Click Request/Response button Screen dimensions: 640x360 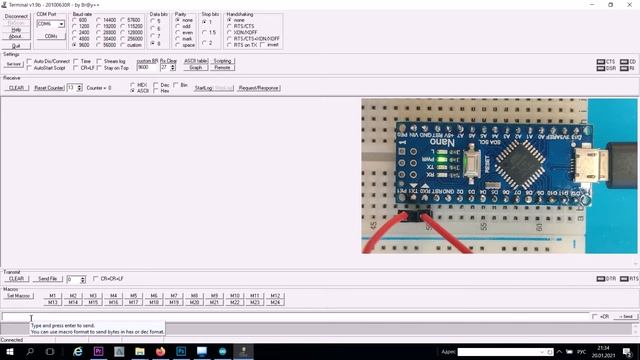tap(258, 88)
